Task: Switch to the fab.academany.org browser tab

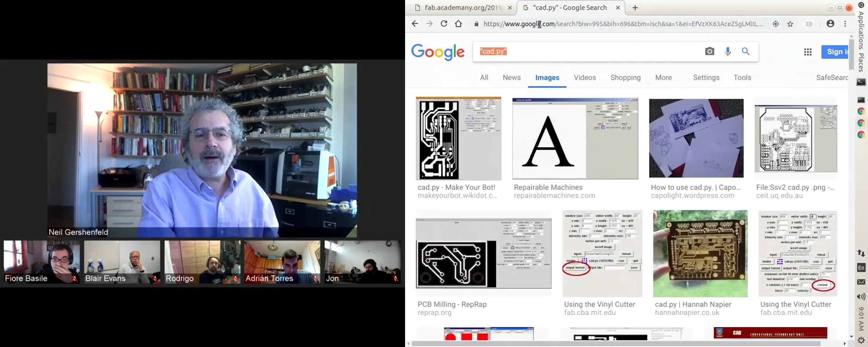Action: [x=463, y=8]
